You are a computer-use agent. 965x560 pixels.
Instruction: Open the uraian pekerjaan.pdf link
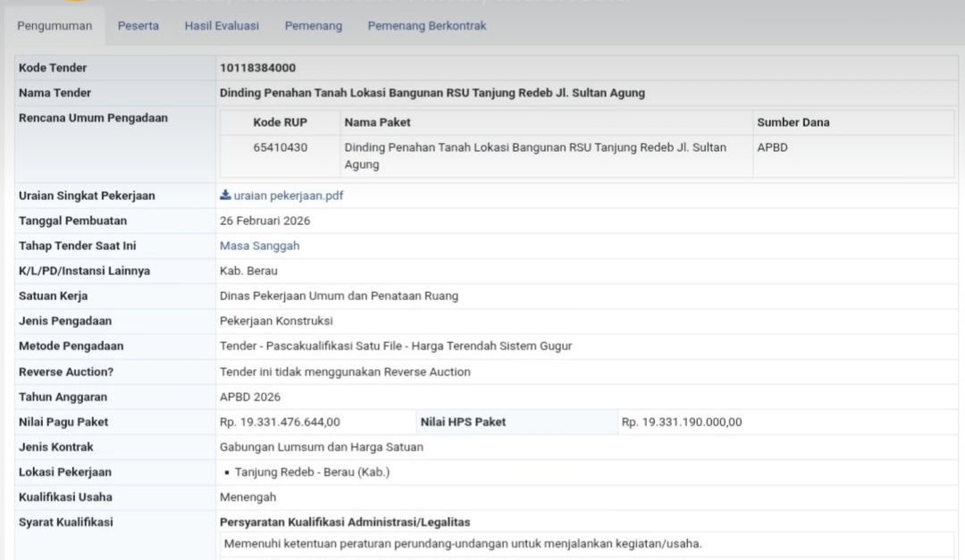pos(288,196)
